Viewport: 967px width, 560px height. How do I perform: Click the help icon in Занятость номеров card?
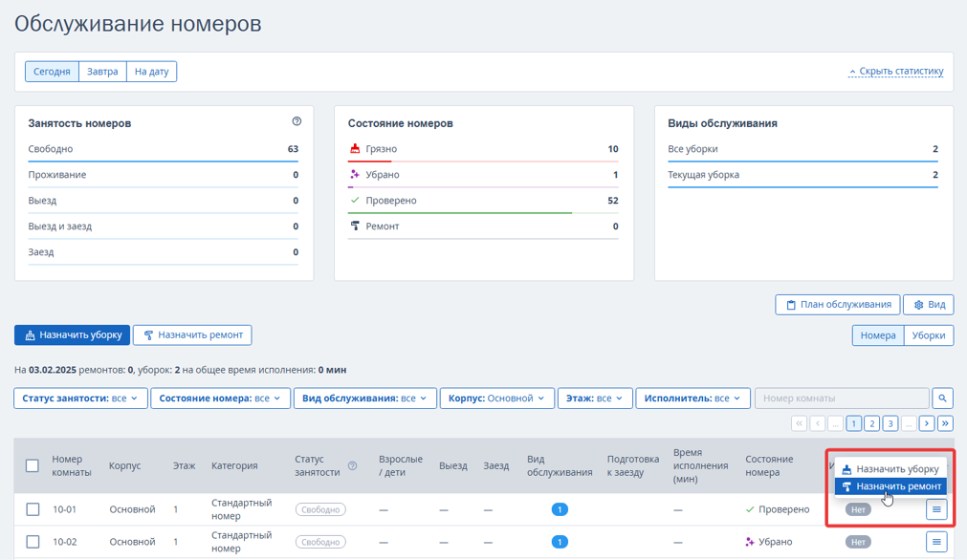tap(297, 121)
